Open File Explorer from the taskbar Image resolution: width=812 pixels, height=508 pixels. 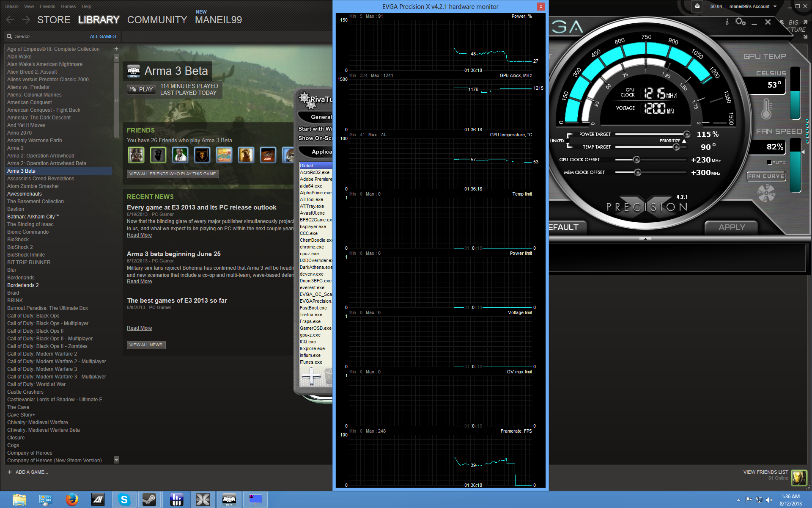pos(19,500)
